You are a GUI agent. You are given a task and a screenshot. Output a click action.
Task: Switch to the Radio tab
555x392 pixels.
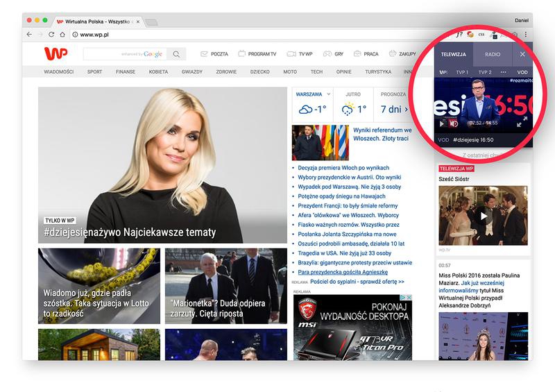[493, 54]
